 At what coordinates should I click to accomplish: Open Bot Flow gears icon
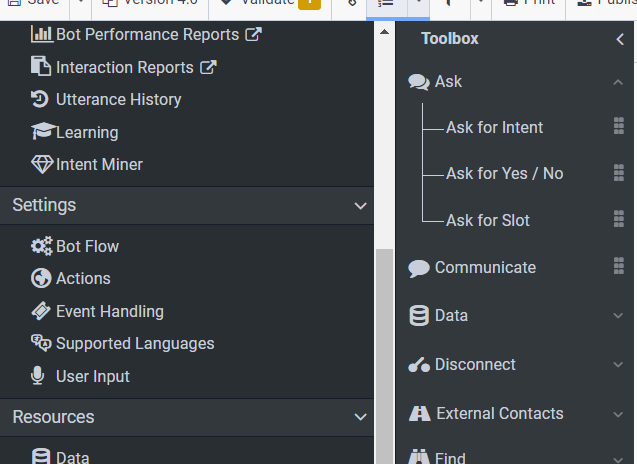42,246
